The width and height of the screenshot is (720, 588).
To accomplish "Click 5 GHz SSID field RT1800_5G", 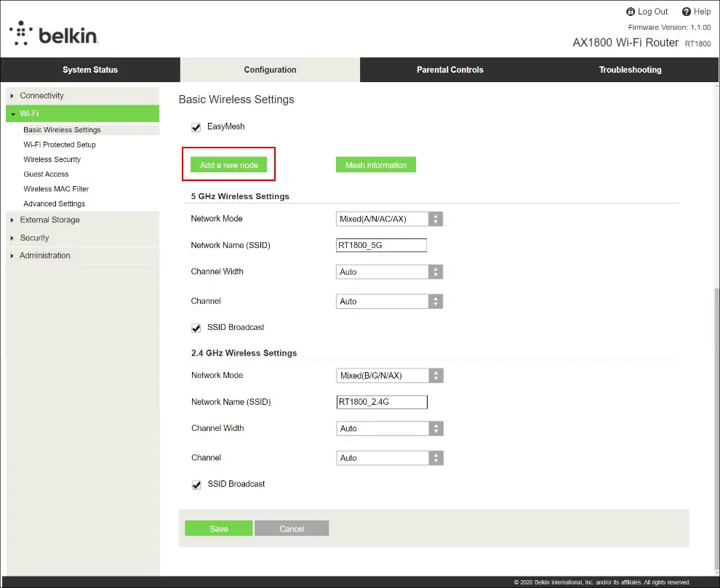I will [x=381, y=245].
